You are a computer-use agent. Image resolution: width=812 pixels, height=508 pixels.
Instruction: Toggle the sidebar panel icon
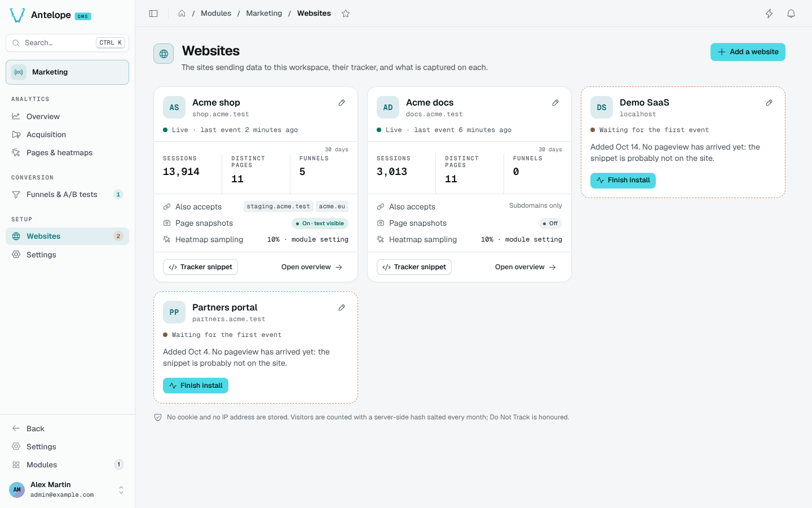(153, 14)
